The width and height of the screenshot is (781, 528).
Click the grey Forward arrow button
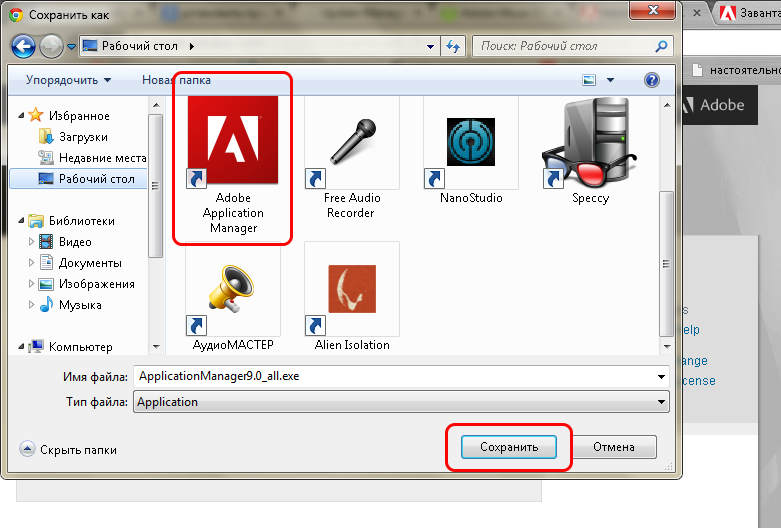coord(51,46)
